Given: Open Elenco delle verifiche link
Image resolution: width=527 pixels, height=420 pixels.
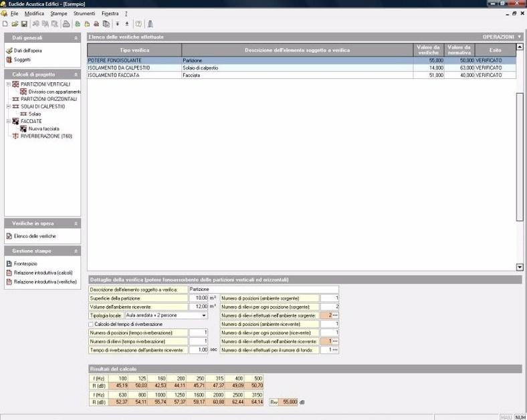Looking at the screenshot, I should coord(35,236).
